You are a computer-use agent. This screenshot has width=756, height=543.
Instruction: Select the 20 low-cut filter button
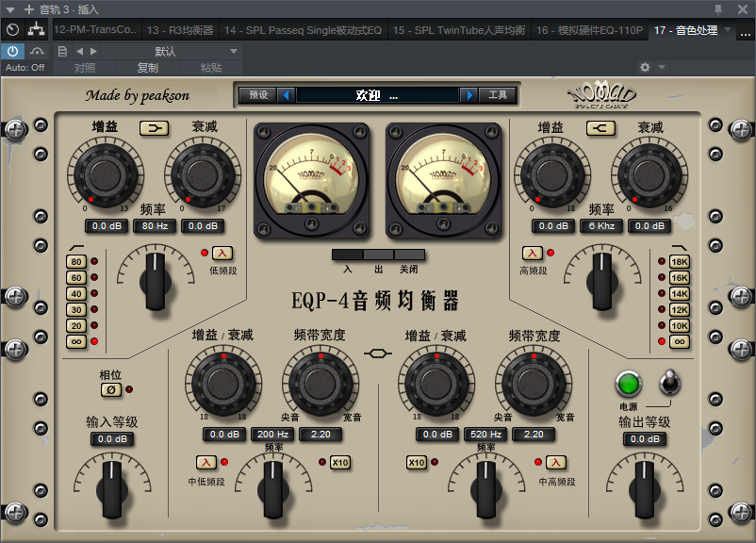click(76, 325)
